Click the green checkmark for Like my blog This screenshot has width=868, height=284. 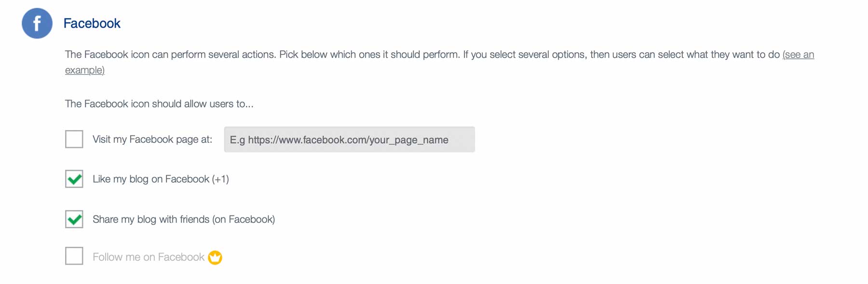point(74,179)
